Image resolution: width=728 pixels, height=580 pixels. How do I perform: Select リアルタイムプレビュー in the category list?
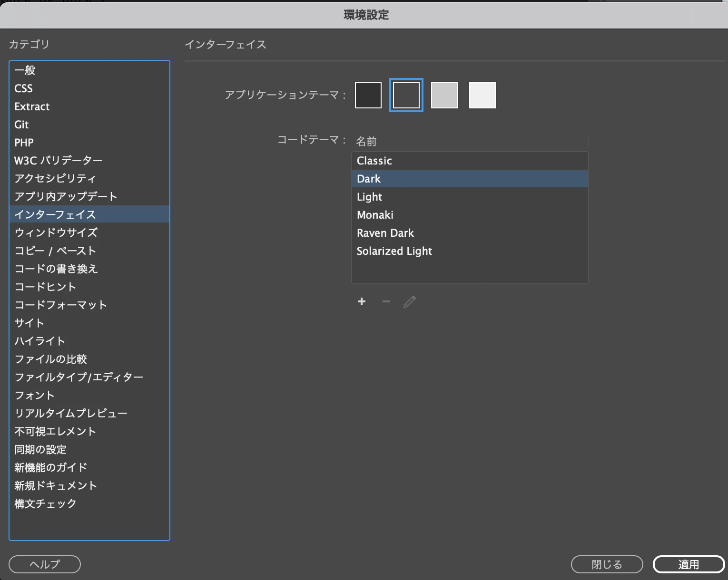(x=89, y=413)
